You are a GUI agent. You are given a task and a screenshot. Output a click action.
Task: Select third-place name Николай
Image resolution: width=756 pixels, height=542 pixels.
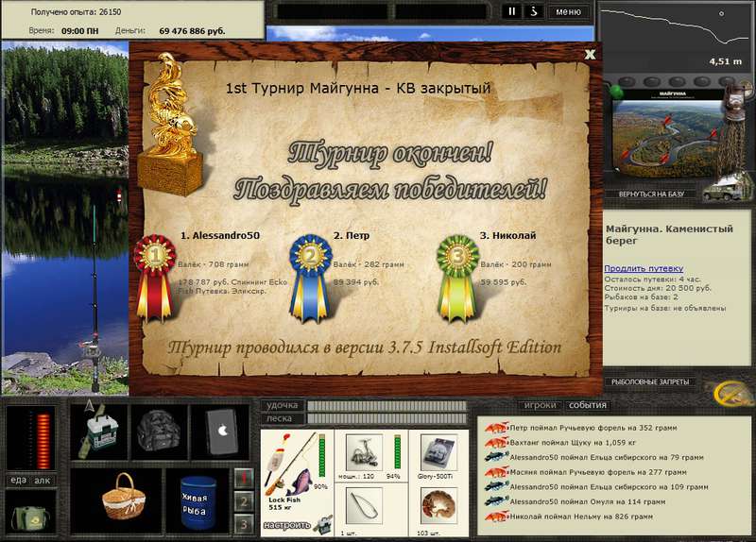pos(514,235)
